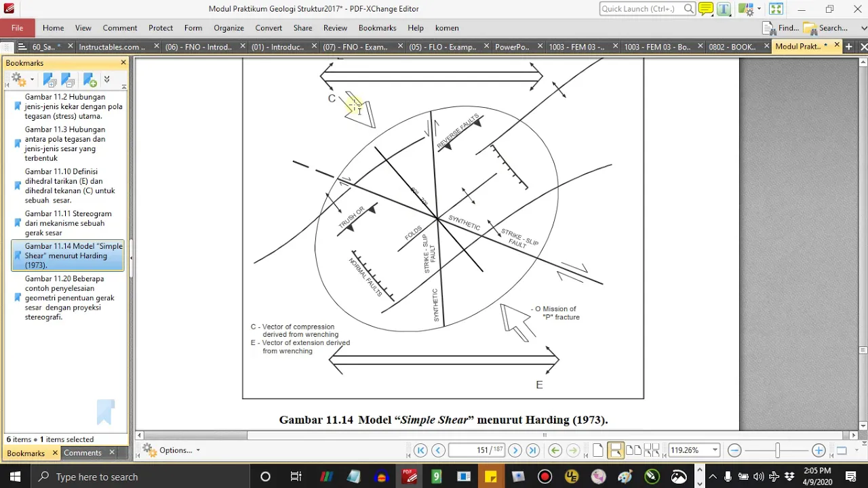Close the Modul Prakt.. document tab
The width and height of the screenshot is (868, 488).
pyautogui.click(x=837, y=46)
